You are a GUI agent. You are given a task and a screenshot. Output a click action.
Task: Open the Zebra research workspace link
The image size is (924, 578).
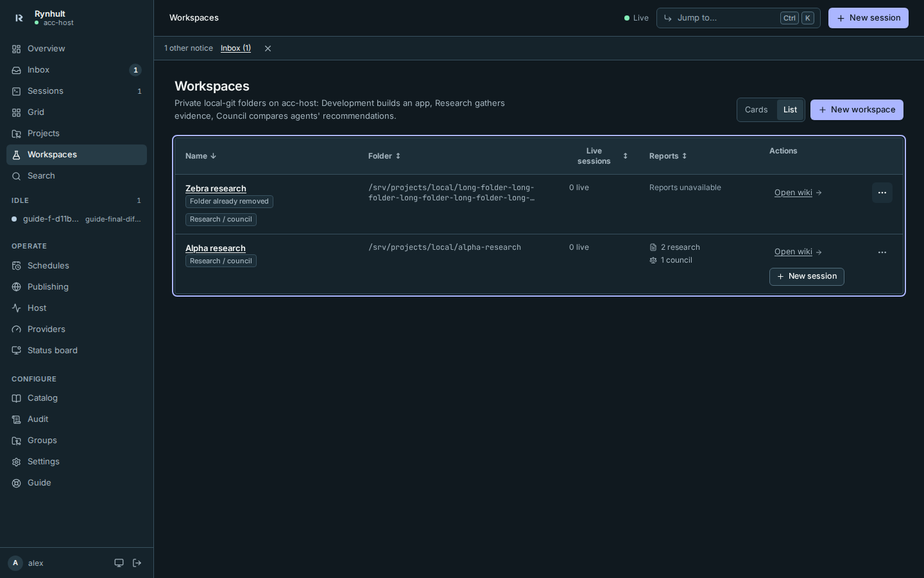(x=216, y=189)
